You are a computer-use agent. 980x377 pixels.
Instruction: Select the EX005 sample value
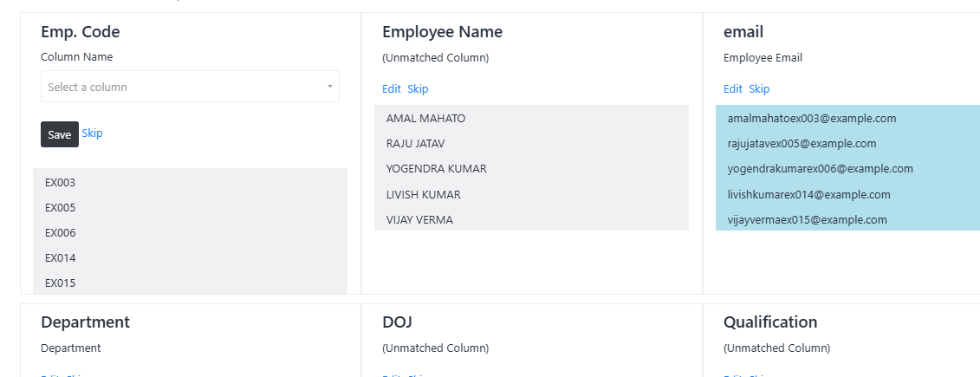click(190, 208)
